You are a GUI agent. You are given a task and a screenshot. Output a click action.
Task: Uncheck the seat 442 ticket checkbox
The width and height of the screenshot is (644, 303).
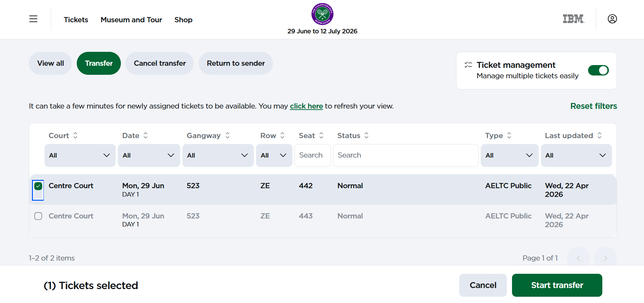(38, 186)
